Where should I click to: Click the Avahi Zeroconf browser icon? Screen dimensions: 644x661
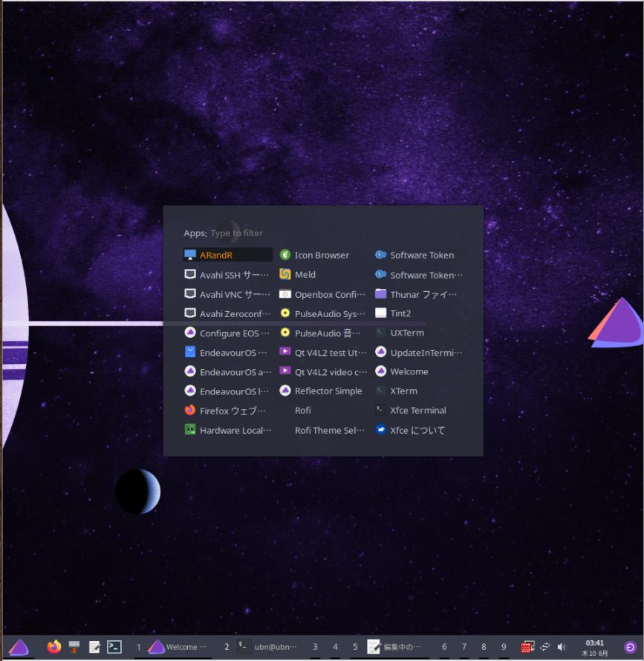click(x=190, y=313)
